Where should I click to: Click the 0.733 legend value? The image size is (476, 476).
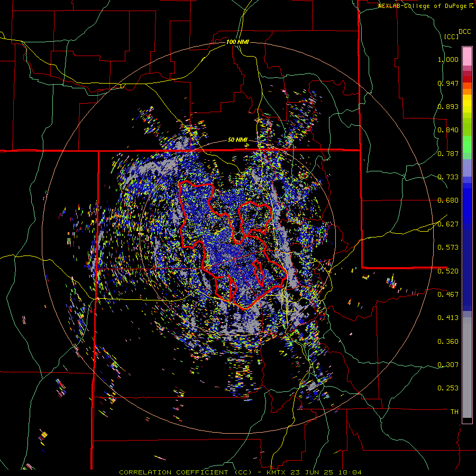[448, 177]
